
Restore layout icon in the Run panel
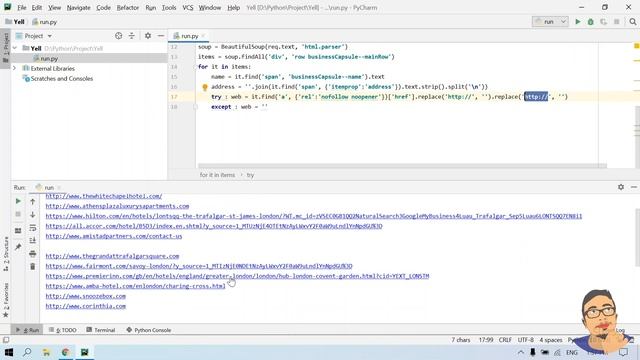point(18,231)
